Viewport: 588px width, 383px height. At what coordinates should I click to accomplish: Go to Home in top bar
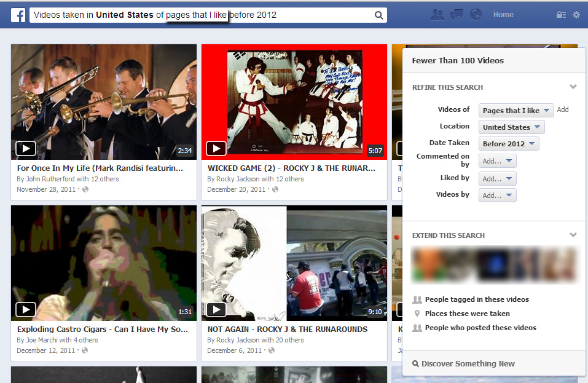(x=503, y=15)
